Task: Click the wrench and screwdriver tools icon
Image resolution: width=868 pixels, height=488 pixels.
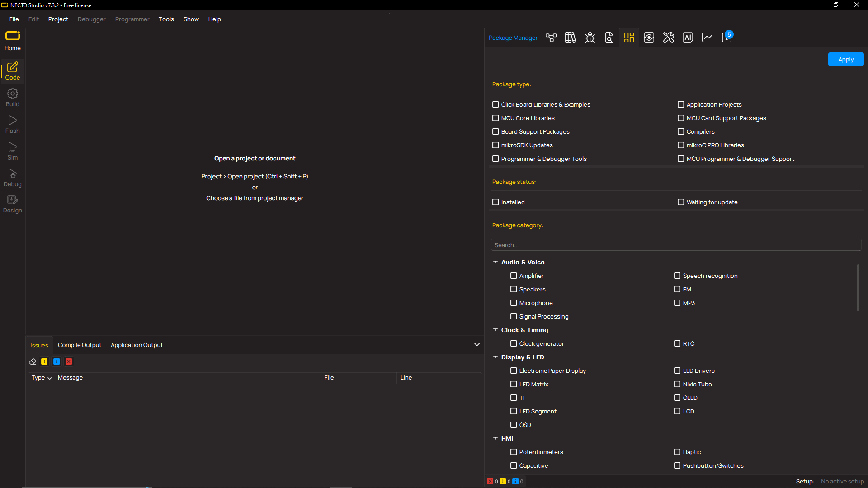Action: click(668, 38)
